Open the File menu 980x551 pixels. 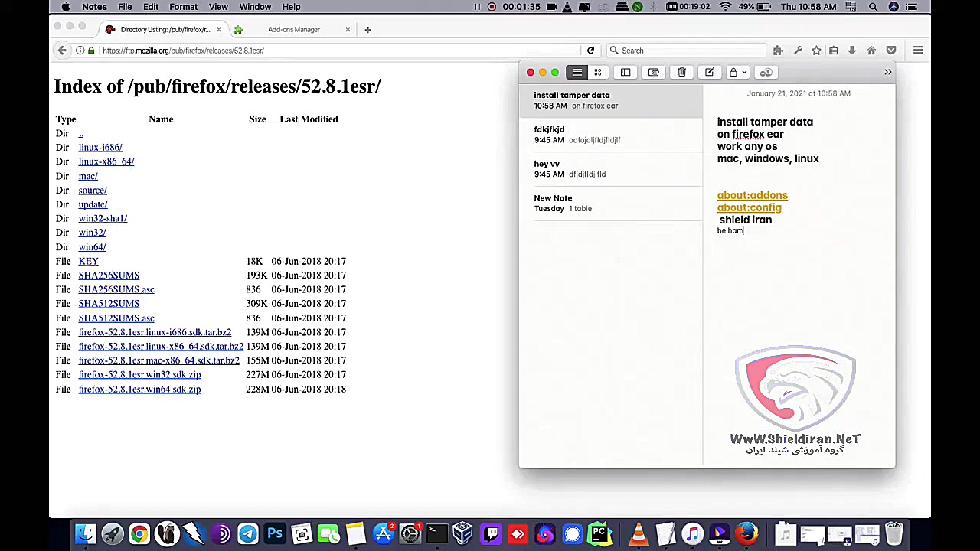coord(125,7)
